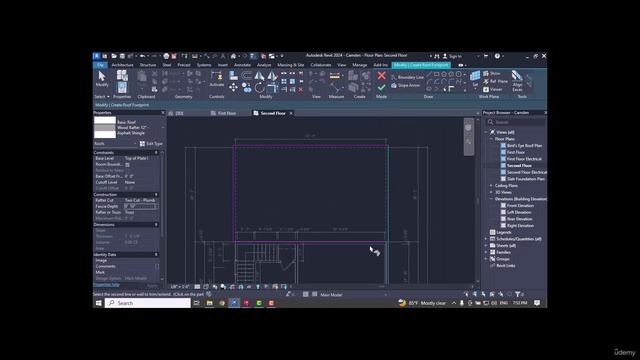Open the Annotate ribbon tab

click(x=242, y=65)
